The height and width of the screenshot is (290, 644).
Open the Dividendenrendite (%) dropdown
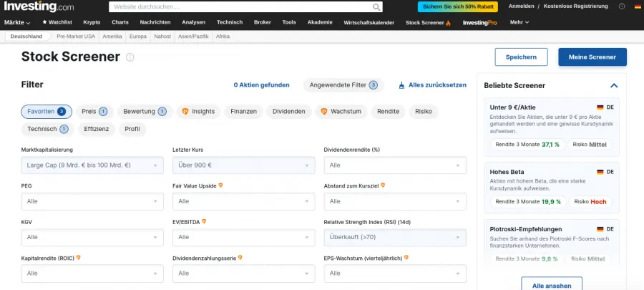click(x=395, y=165)
